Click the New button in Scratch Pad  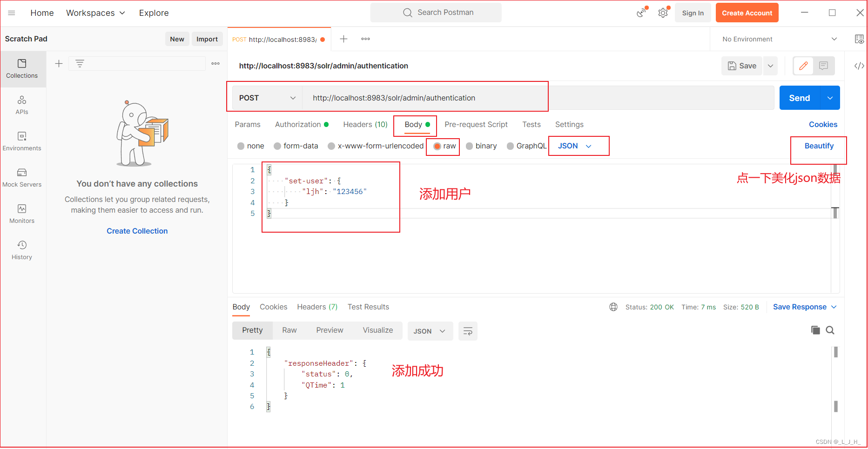177,39
